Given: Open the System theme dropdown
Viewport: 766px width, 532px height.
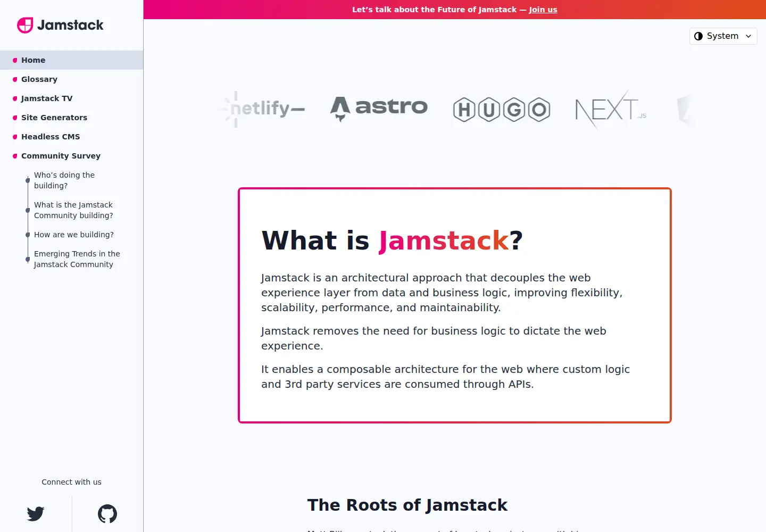Looking at the screenshot, I should pyautogui.click(x=723, y=36).
